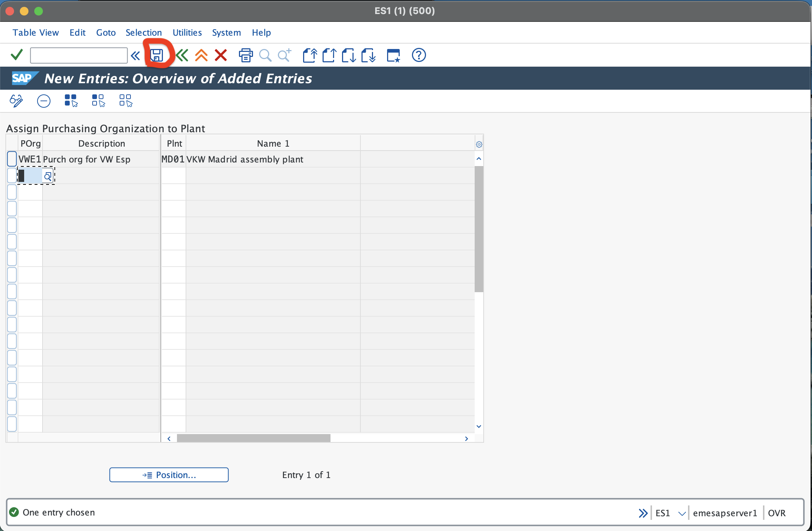812x531 pixels.
Task: Click the Find Next magnifier-plus icon
Action: point(285,55)
